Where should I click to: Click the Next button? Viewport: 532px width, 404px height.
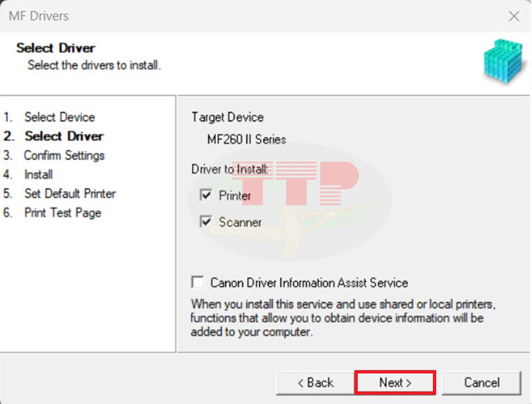click(395, 383)
